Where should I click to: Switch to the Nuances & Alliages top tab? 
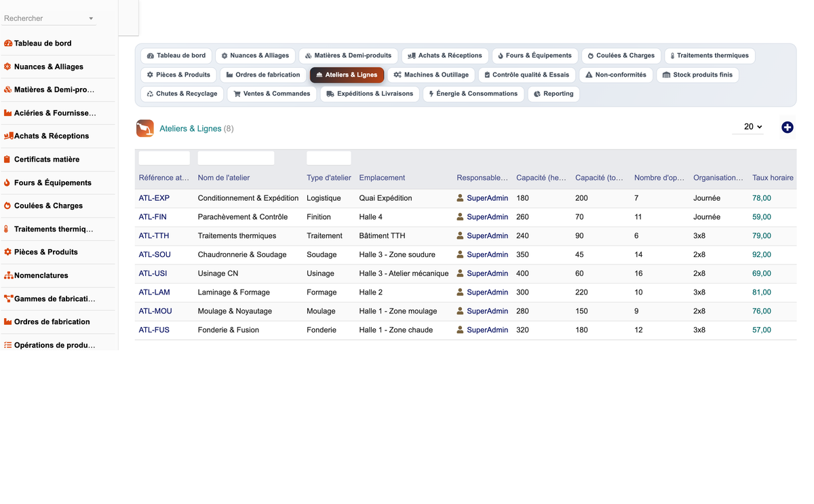[255, 56]
